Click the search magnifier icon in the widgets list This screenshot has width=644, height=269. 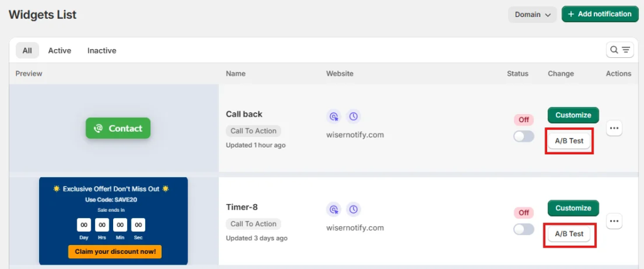(x=614, y=50)
